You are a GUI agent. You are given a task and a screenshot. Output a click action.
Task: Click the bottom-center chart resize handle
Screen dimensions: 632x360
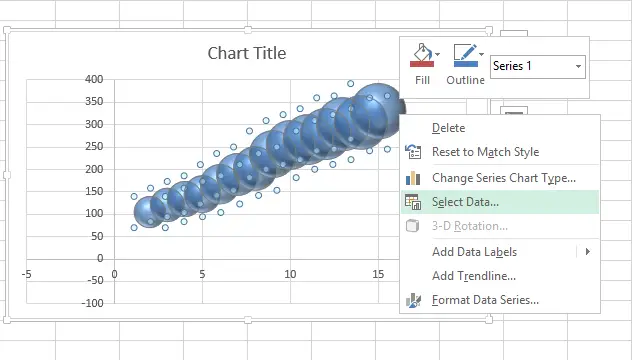point(248,320)
